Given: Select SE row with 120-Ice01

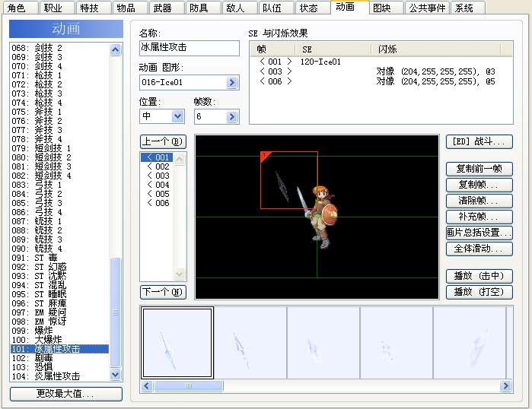Looking at the screenshot, I should click(x=381, y=62).
